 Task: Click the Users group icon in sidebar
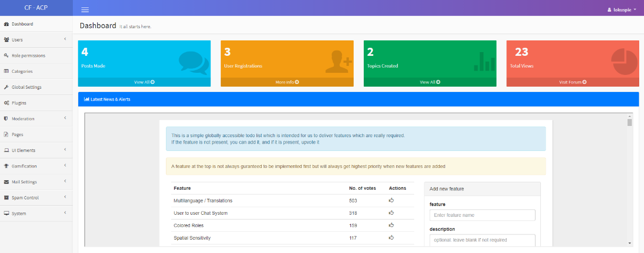point(6,40)
